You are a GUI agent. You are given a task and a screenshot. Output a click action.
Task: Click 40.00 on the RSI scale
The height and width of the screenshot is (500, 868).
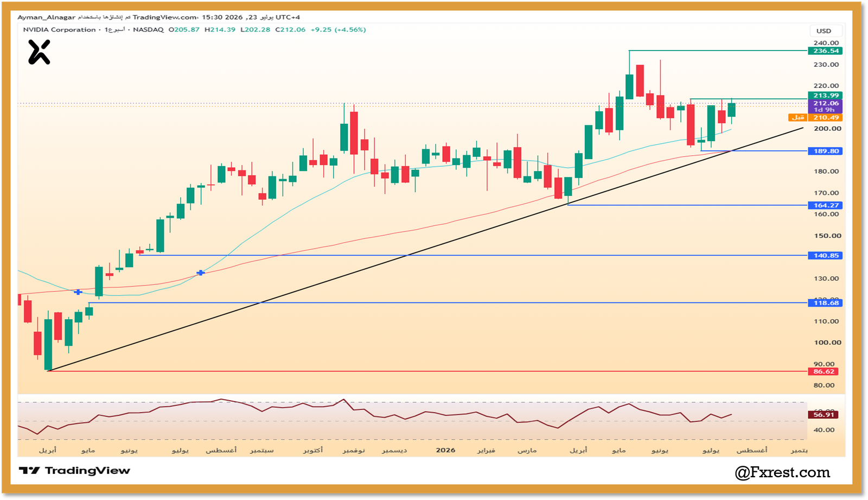(824, 430)
